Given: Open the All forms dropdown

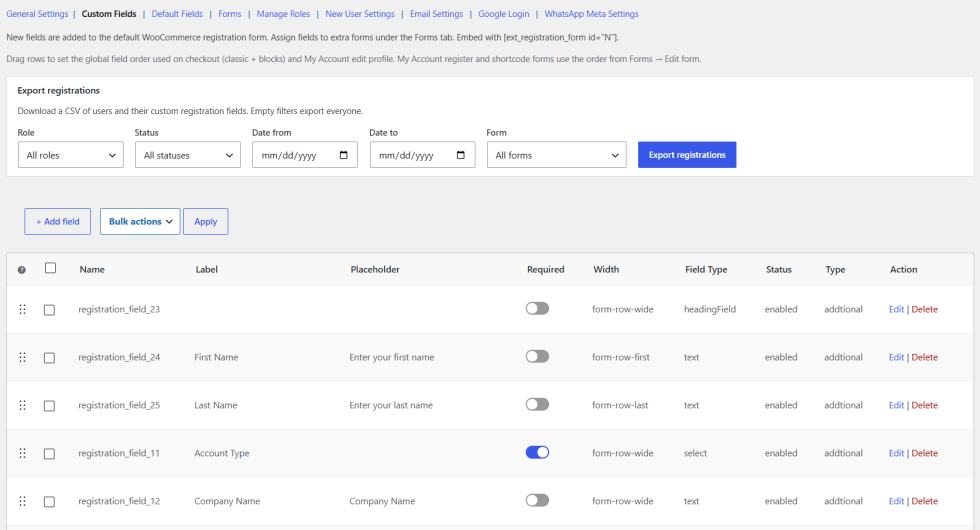Looking at the screenshot, I should pos(556,155).
